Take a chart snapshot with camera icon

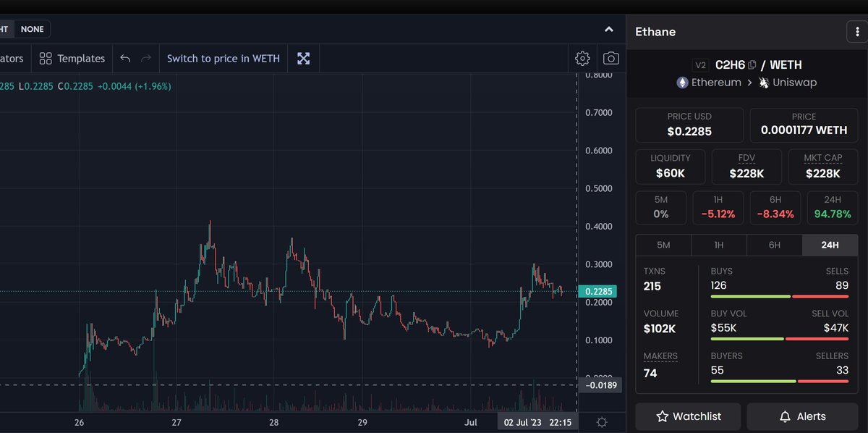pos(611,58)
